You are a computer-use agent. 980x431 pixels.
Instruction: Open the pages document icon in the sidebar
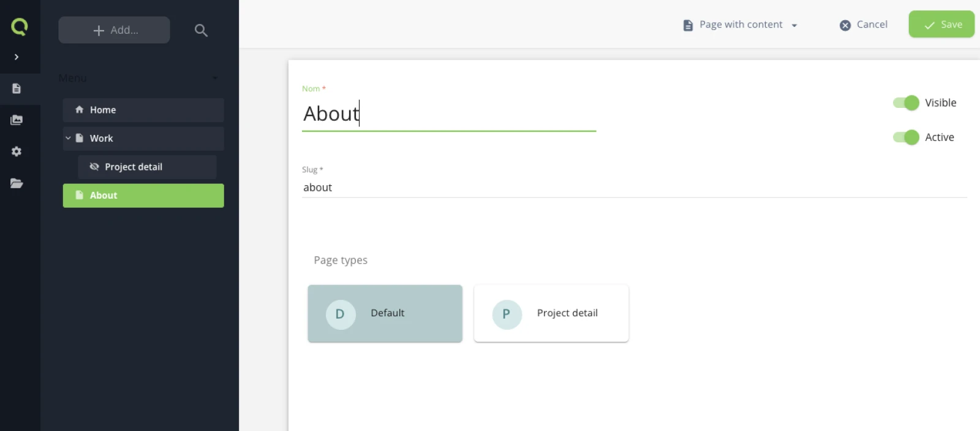coord(17,89)
